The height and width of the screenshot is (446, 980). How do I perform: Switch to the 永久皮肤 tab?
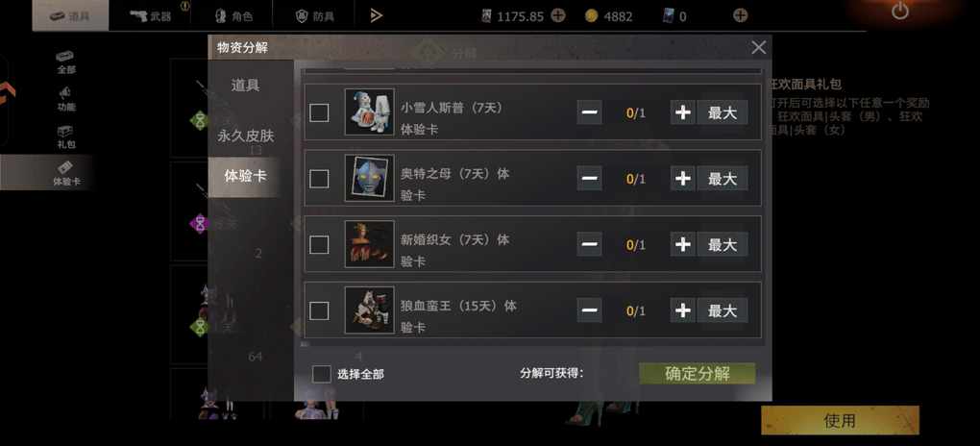click(246, 136)
